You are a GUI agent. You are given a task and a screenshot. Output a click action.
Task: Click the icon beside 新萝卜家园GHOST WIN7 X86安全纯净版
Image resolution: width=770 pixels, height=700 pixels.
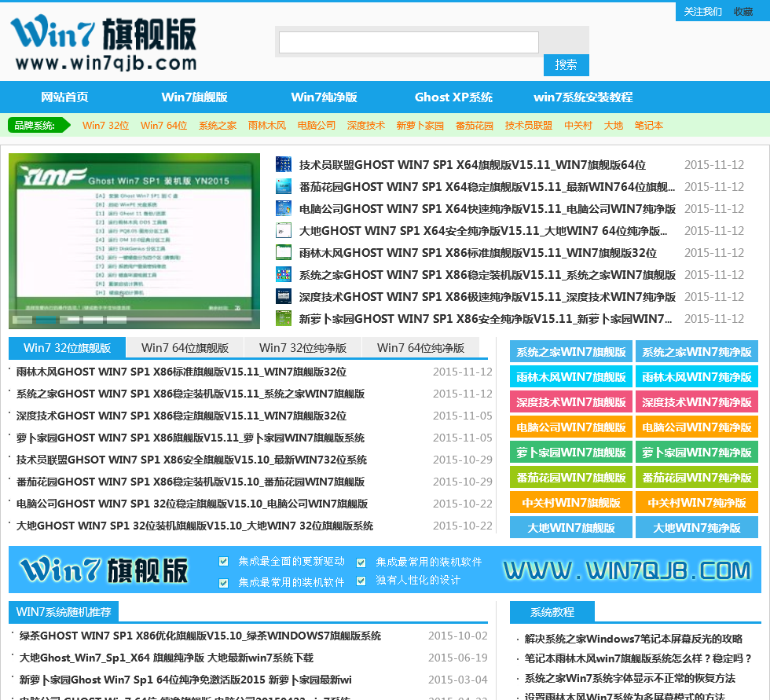[284, 319]
